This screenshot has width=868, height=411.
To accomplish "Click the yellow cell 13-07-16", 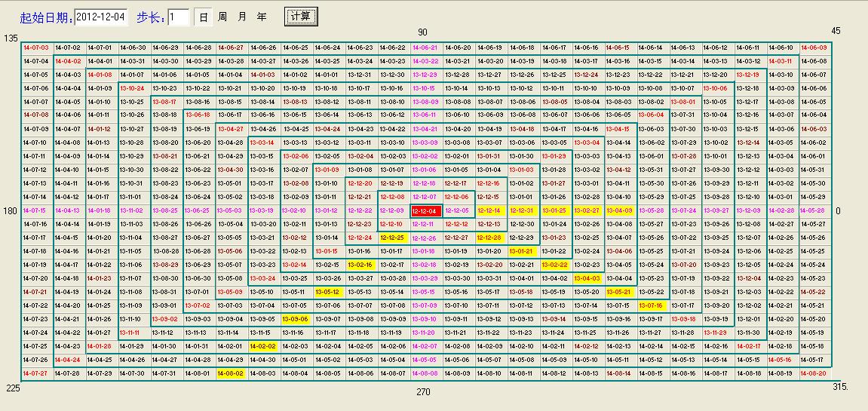I will [651, 305].
